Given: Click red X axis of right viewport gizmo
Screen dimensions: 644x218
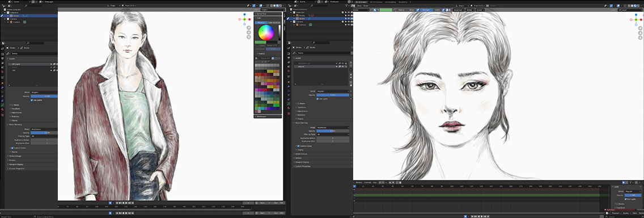Looking at the screenshot, I should tap(641, 20).
